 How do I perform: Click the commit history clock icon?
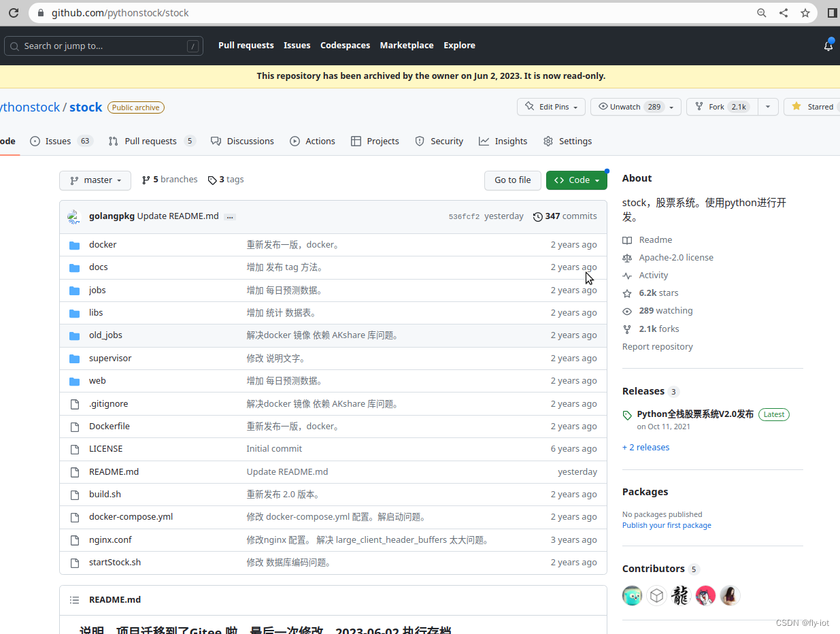click(537, 216)
